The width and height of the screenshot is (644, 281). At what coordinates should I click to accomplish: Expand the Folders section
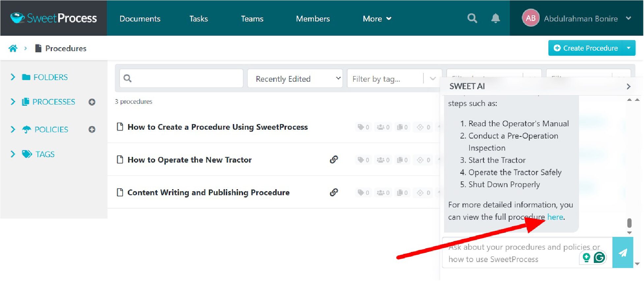(13, 77)
